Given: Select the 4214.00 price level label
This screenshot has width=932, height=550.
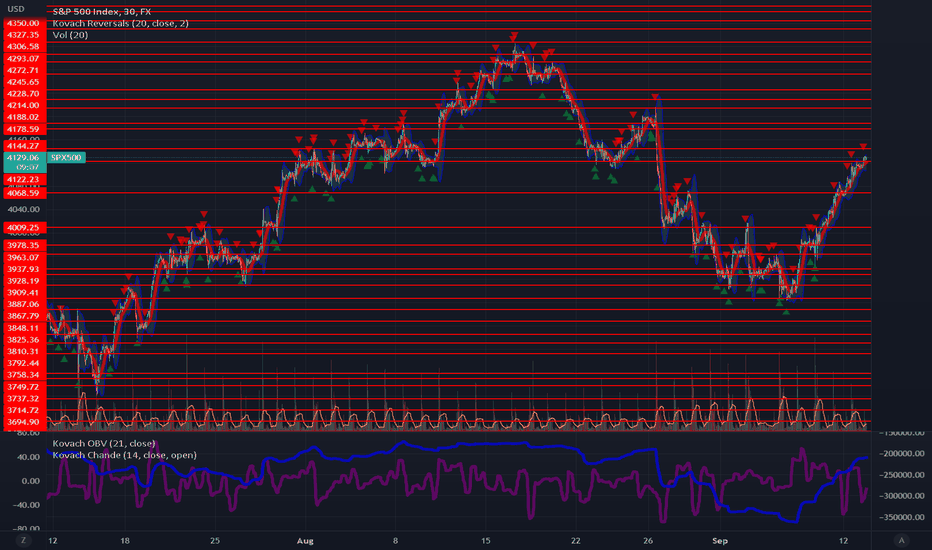Looking at the screenshot, I should [24, 105].
